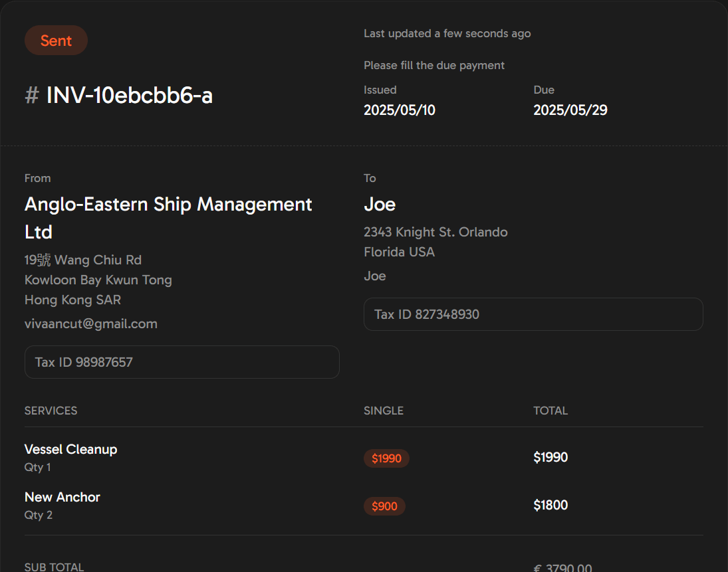Click the 2343 Knight St. Orlando address
The width and height of the screenshot is (728, 572).
[435, 232]
